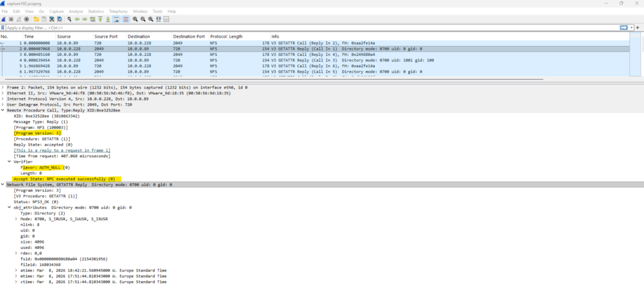The image size is (644, 300).
Task: Select packet 4 with uid: 1001 gid: 100
Action: click(x=314, y=60)
